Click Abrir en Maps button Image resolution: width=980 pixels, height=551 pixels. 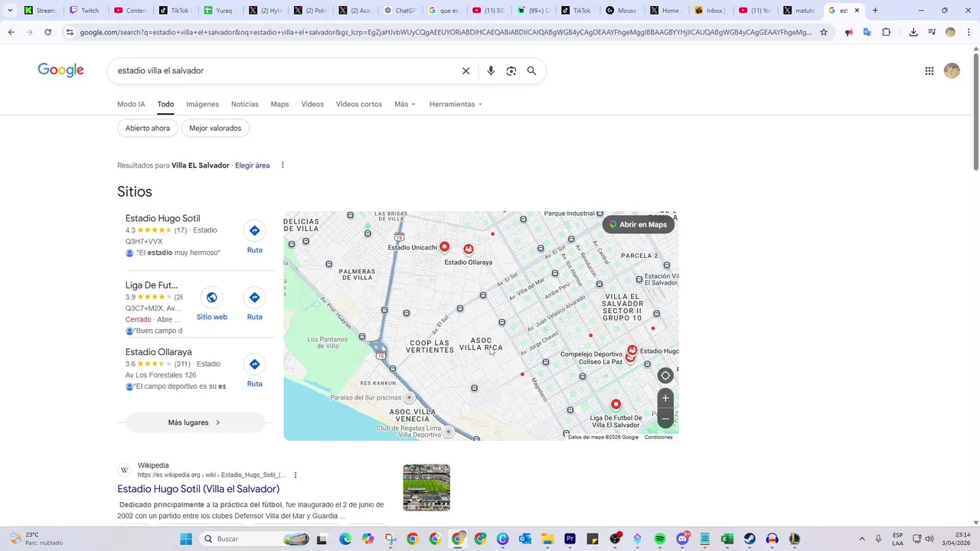638,224
